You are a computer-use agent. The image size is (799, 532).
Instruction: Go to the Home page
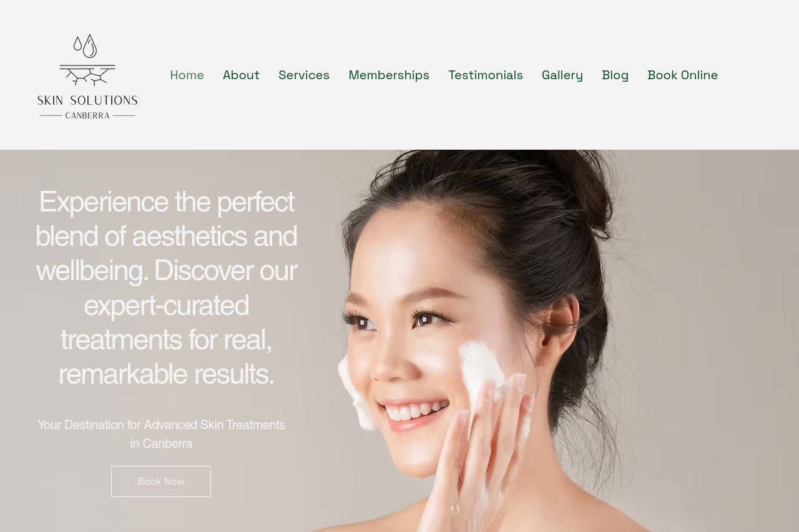187,75
